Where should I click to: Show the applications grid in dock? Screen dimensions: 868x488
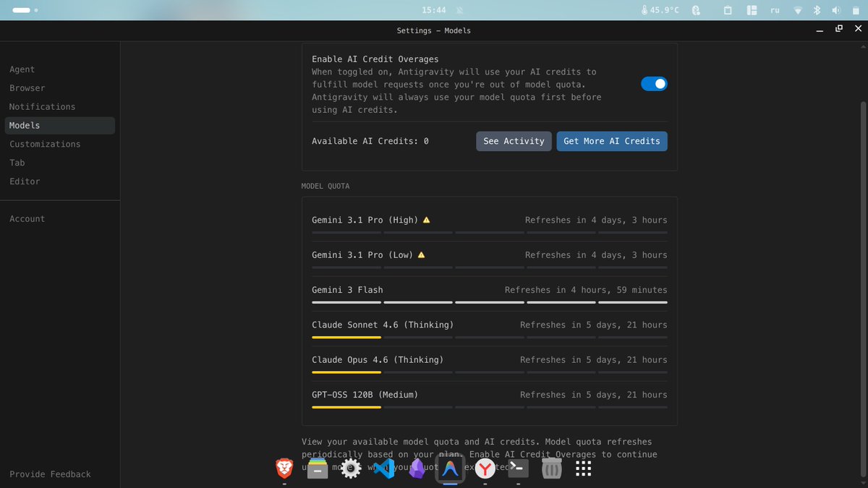[584, 468]
